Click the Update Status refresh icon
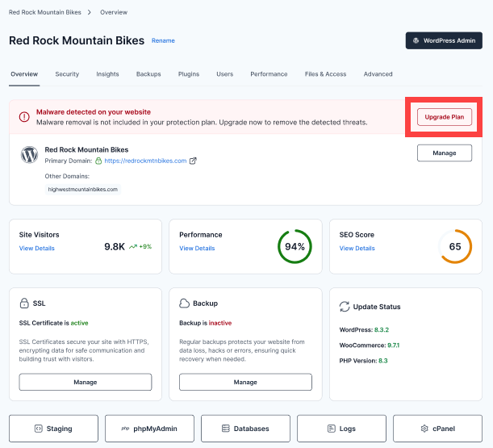The height and width of the screenshot is (448, 493). (x=345, y=307)
